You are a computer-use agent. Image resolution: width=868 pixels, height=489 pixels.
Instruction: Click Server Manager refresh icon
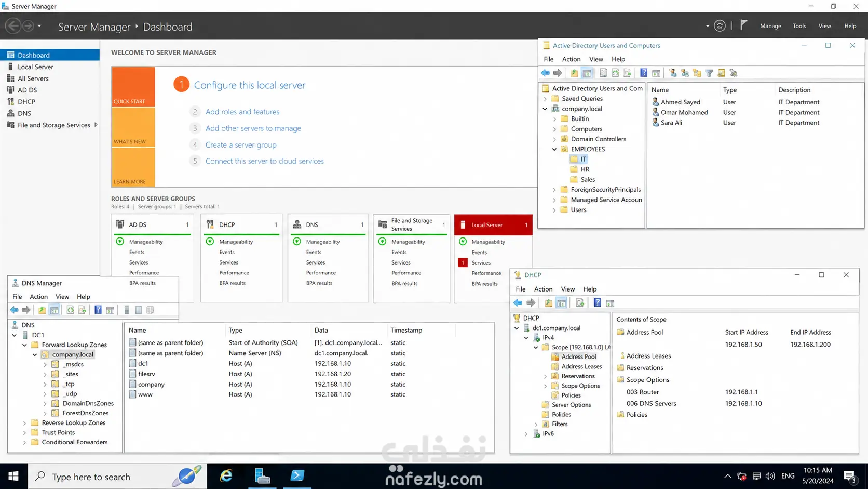(720, 26)
